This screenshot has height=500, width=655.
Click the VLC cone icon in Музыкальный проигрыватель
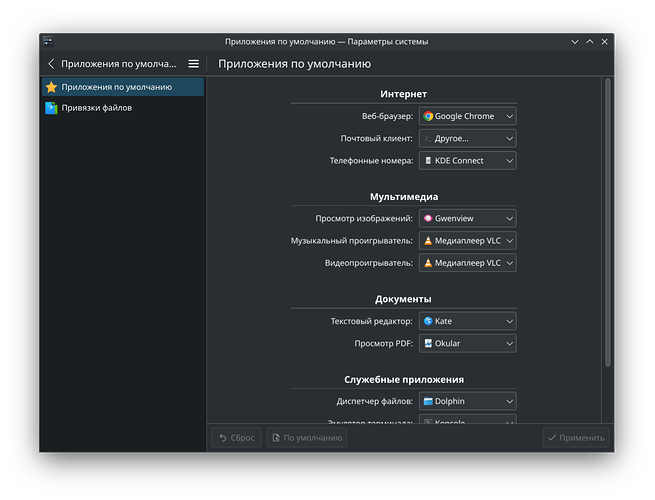coord(428,241)
